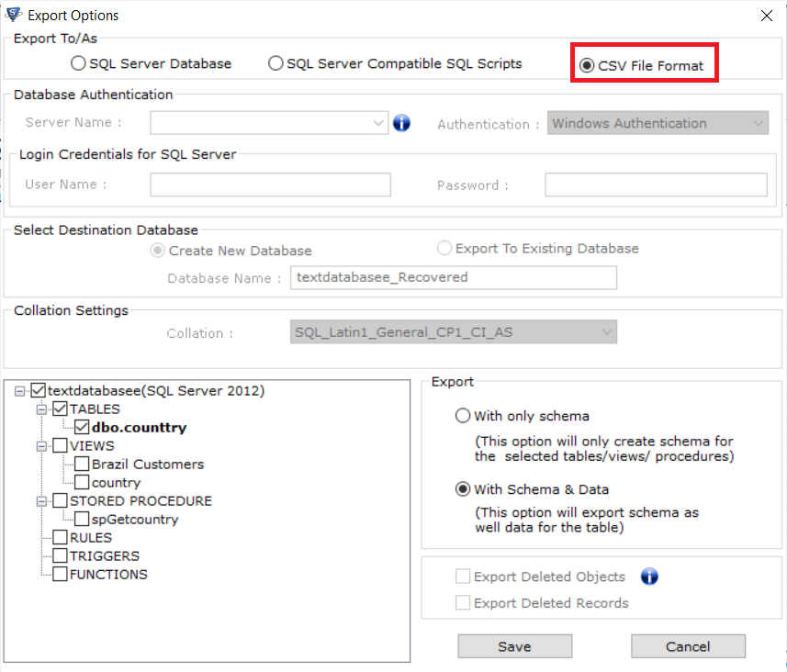Enable Export Deleted Records
The image size is (787, 672).
pyautogui.click(x=463, y=603)
